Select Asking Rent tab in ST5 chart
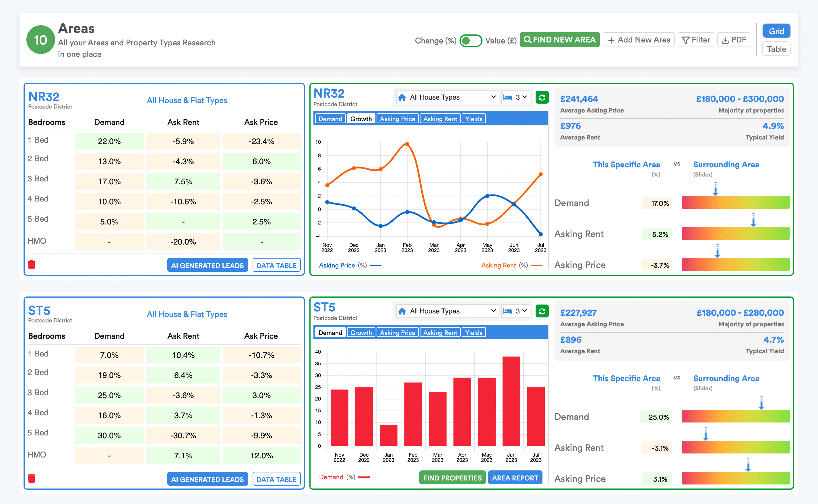Screen dimensions: 818x504 point(440,333)
